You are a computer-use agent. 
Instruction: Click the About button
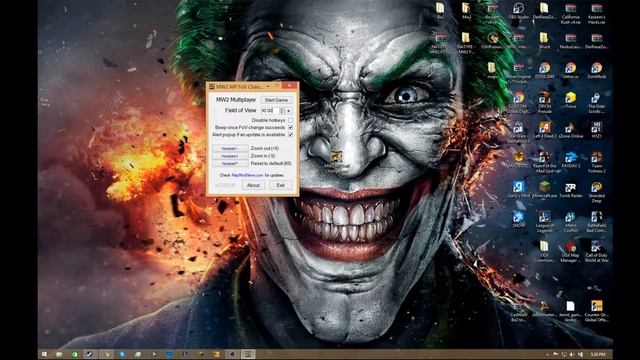(x=253, y=185)
